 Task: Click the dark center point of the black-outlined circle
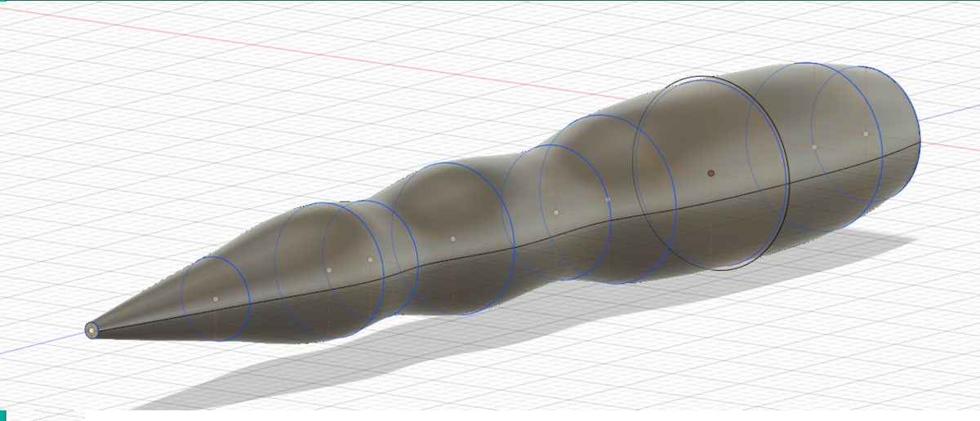coord(710,173)
